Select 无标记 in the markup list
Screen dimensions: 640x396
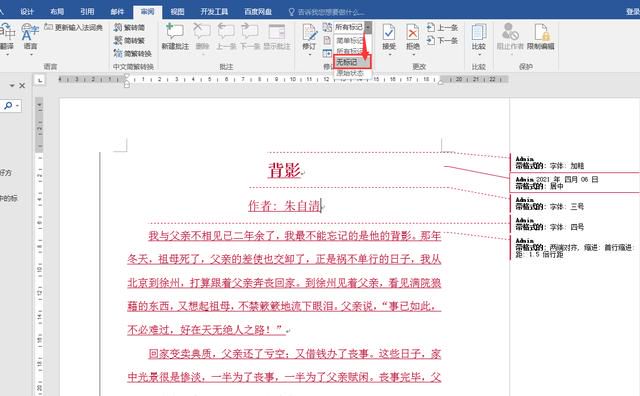pyautogui.click(x=352, y=62)
